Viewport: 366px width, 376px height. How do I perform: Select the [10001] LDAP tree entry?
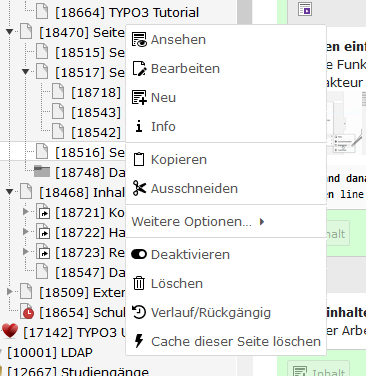[50, 352]
